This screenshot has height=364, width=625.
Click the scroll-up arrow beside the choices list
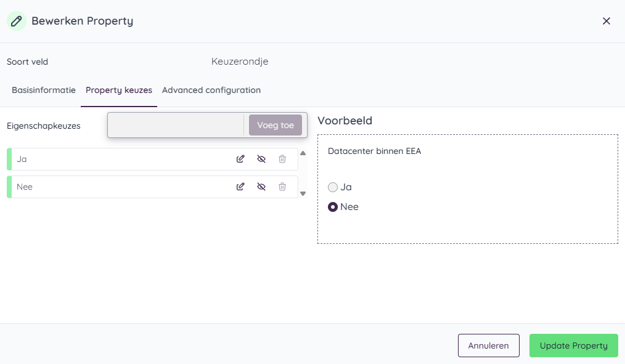click(x=303, y=152)
